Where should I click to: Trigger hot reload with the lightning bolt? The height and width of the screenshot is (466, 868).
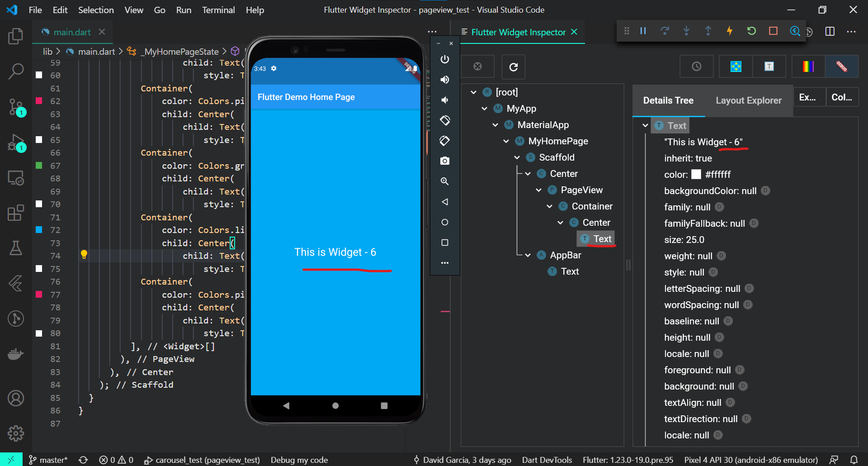click(x=730, y=31)
